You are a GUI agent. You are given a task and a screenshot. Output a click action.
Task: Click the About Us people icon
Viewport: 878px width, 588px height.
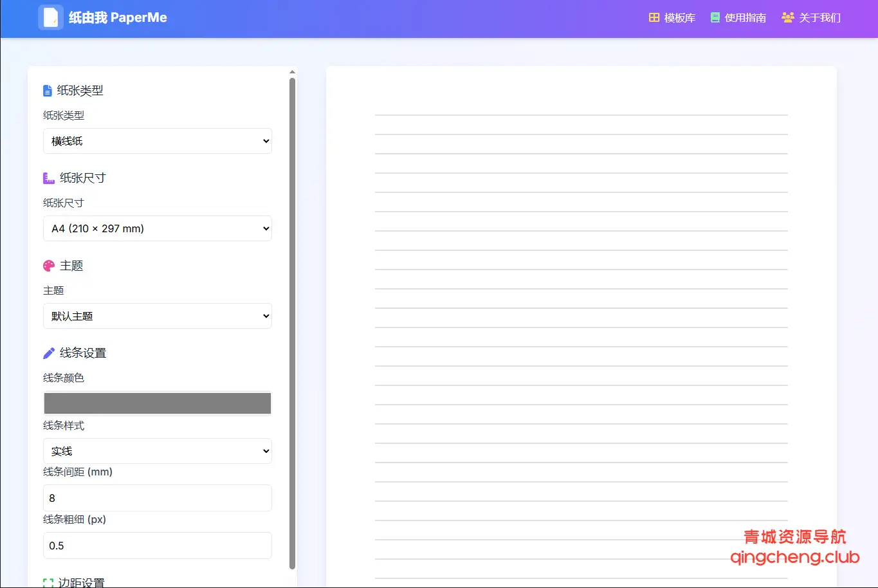(x=787, y=18)
